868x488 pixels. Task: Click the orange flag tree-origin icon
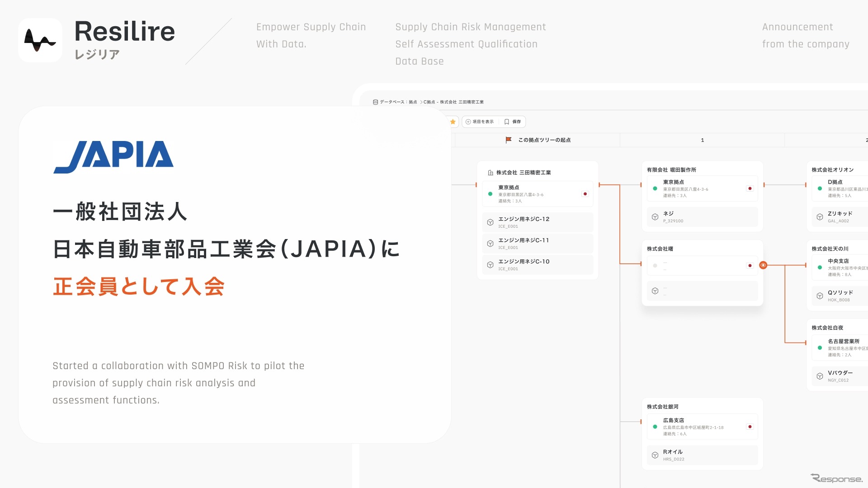pyautogui.click(x=509, y=140)
